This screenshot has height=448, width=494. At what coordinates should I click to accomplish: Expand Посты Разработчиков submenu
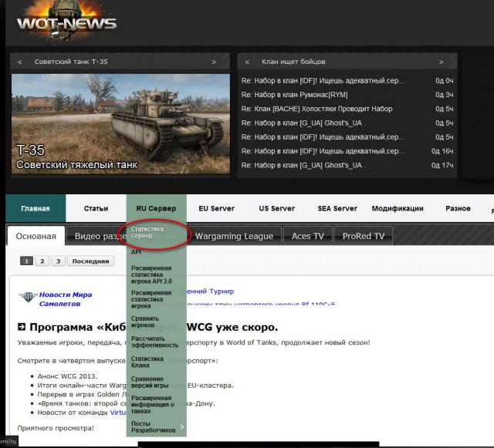[156, 427]
